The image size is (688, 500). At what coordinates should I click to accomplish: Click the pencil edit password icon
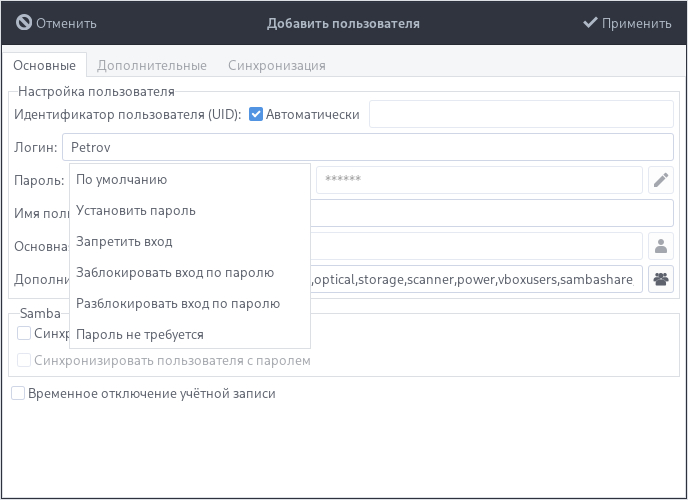coord(661,180)
